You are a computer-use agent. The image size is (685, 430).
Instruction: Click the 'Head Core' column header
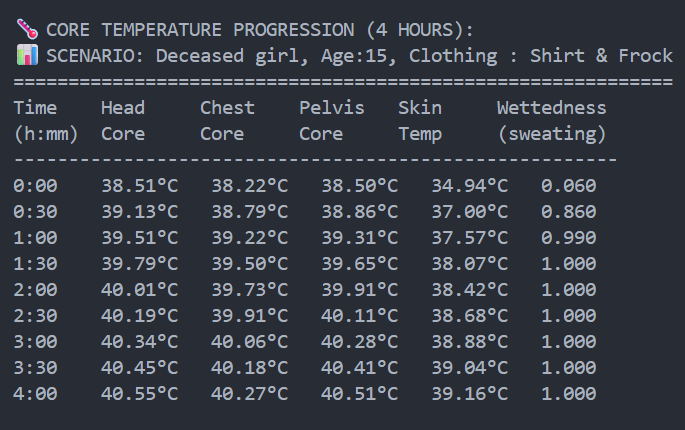click(x=123, y=120)
